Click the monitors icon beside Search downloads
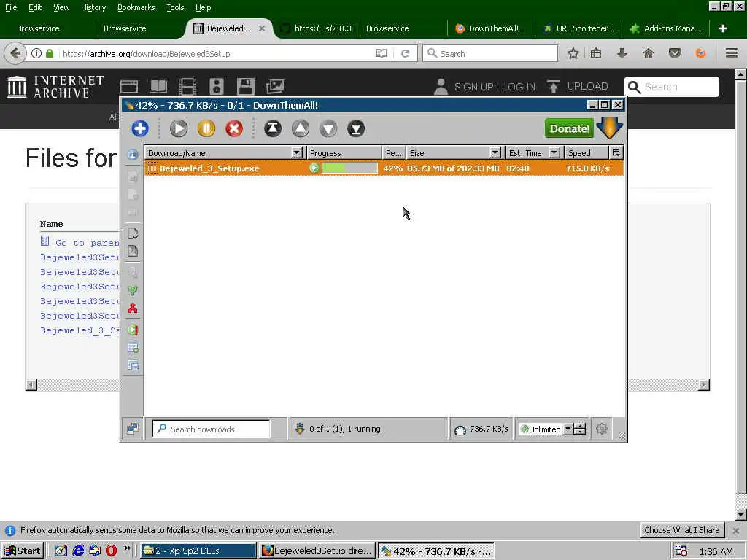 133,429
